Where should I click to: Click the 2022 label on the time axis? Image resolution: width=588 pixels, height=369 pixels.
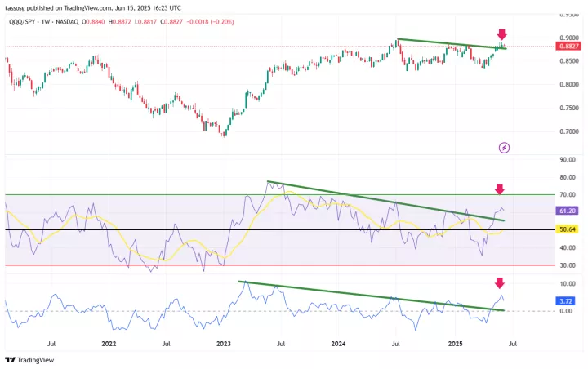(x=109, y=344)
